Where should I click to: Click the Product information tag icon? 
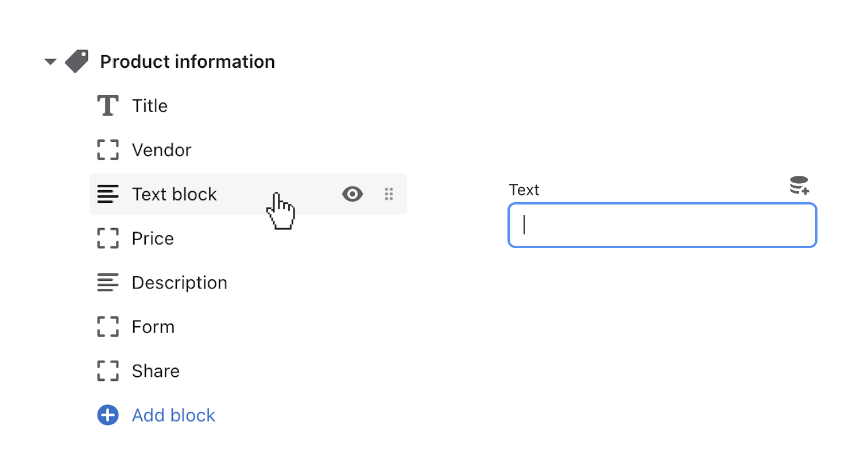point(77,61)
